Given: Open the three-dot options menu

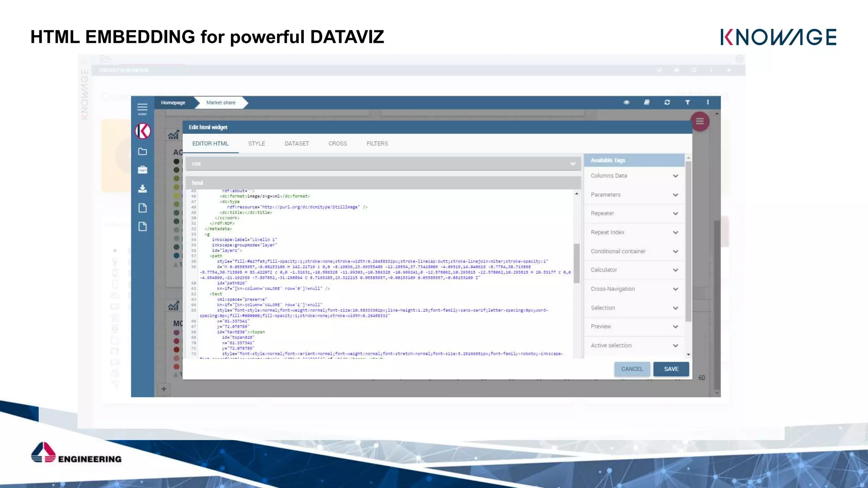Looking at the screenshot, I should point(708,103).
